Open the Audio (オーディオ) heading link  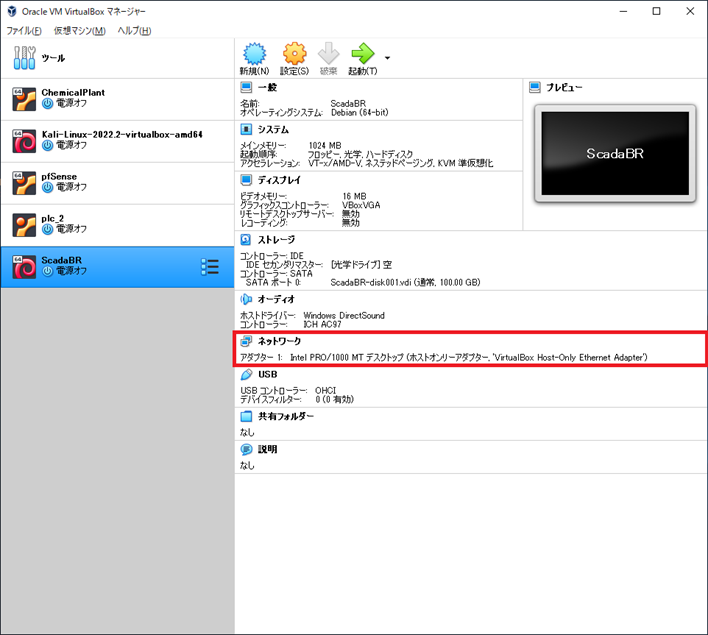coord(276,299)
